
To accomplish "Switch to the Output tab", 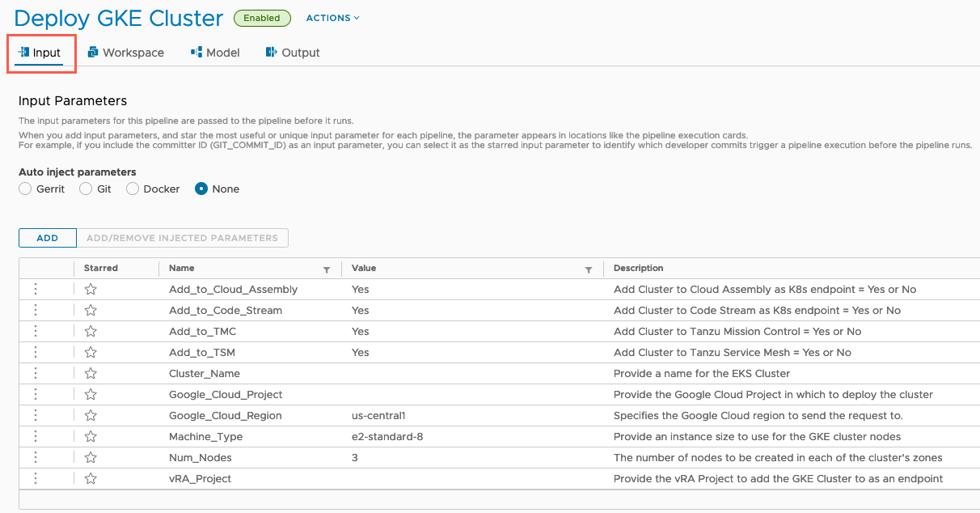I will click(293, 53).
